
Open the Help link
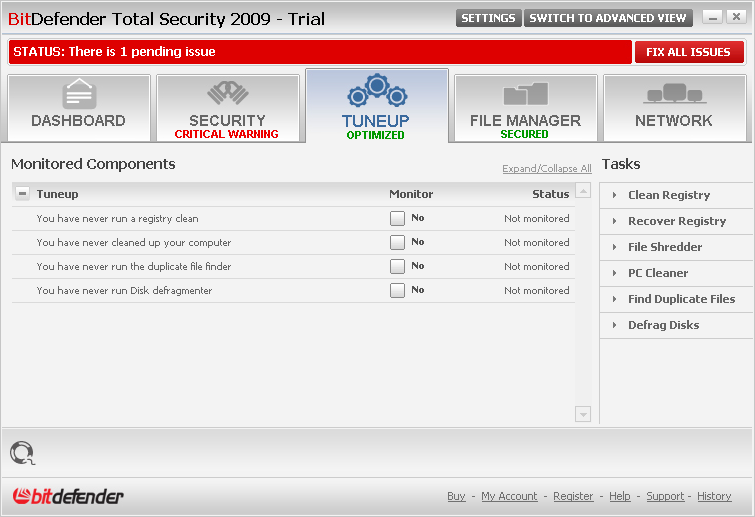pyautogui.click(x=620, y=496)
